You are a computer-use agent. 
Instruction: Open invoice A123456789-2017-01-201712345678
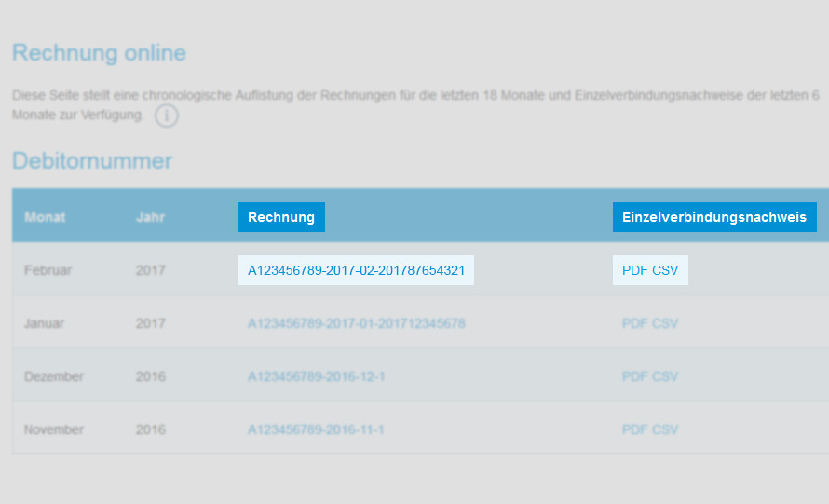[356, 323]
